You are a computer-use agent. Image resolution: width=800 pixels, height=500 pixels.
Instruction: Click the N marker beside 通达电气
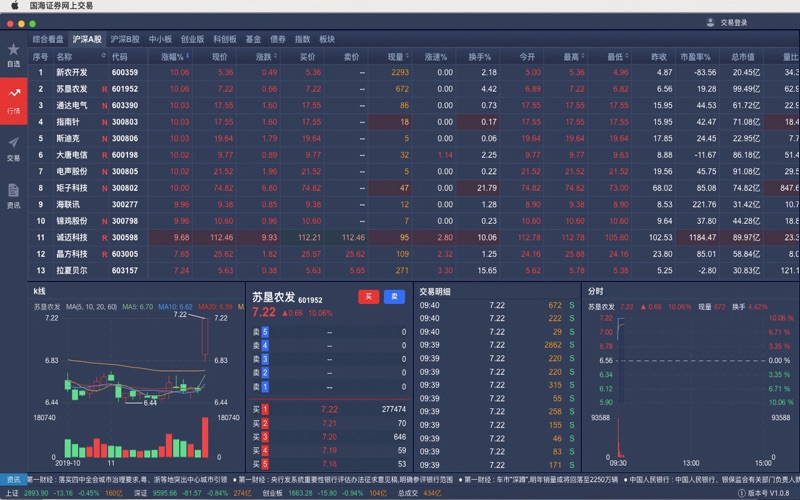pyautogui.click(x=104, y=105)
